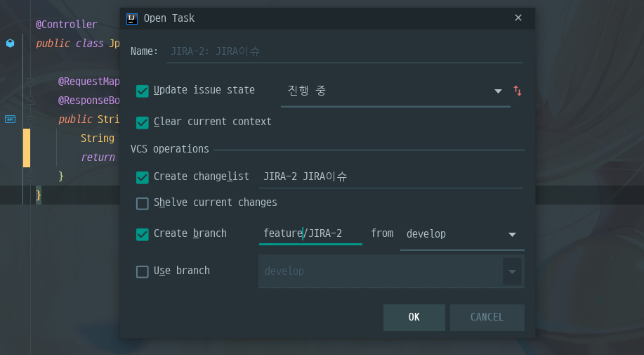Viewport: 644px width, 355px height.
Task: Click the feature/JIRA-2 branch name field
Action: click(310, 233)
